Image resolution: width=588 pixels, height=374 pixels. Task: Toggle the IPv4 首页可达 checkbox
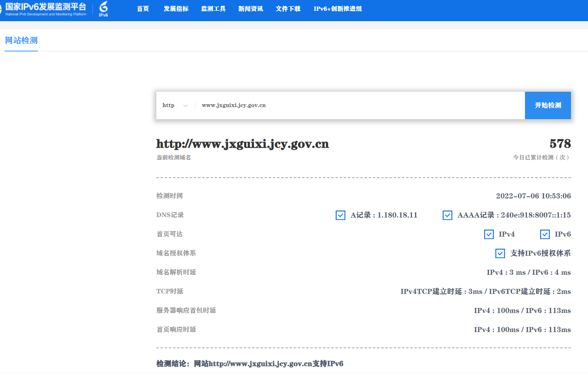point(489,234)
